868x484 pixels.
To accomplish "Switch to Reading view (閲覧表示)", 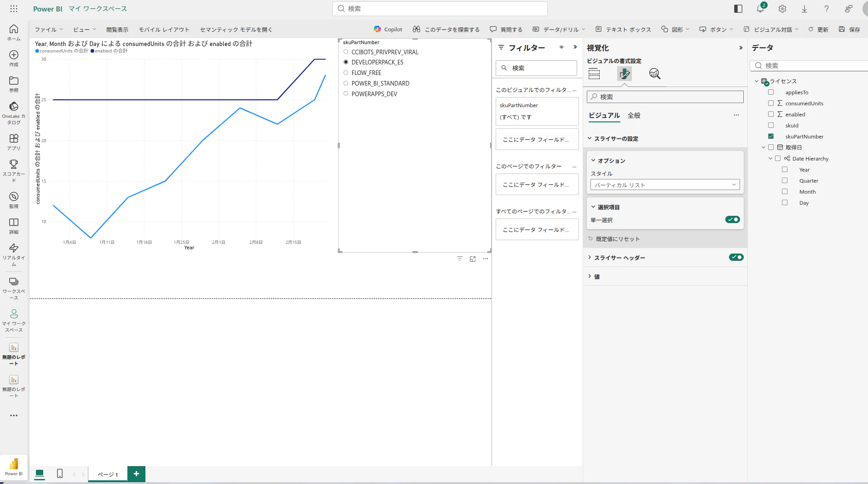I will [x=117, y=29].
